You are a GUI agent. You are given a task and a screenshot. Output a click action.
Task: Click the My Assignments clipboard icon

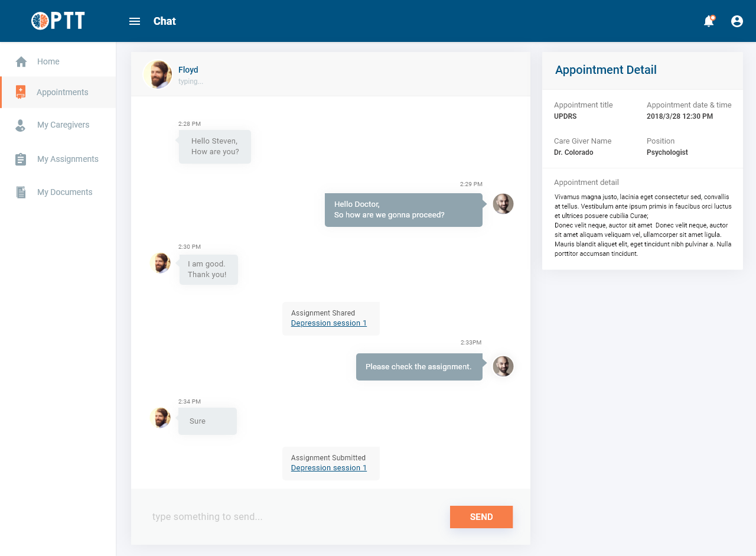click(x=21, y=160)
